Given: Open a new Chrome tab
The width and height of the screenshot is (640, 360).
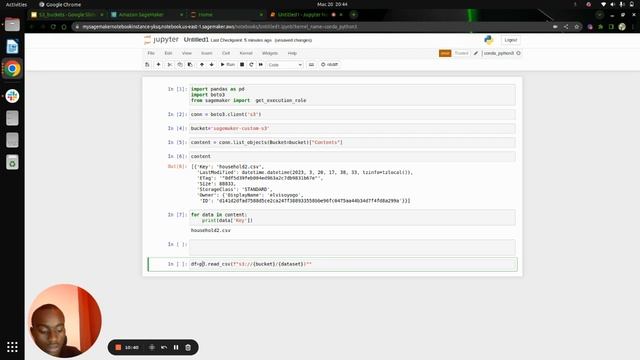Looking at the screenshot, I should click(353, 14).
